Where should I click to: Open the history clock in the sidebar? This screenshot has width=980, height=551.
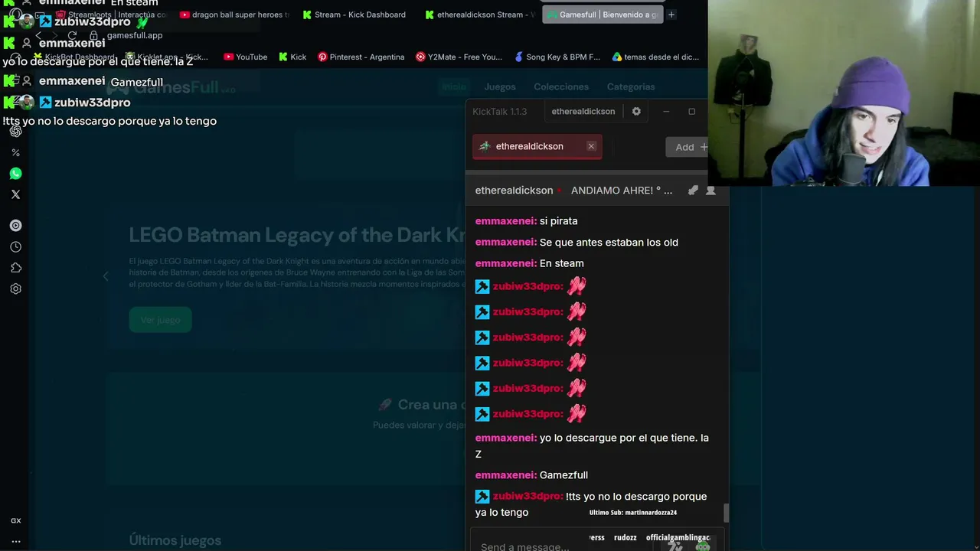point(15,247)
